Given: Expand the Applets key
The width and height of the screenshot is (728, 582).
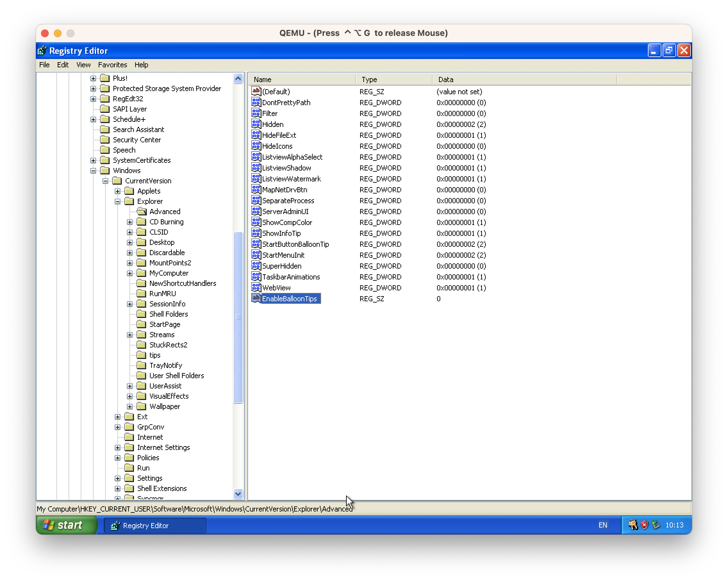Looking at the screenshot, I should tap(118, 191).
